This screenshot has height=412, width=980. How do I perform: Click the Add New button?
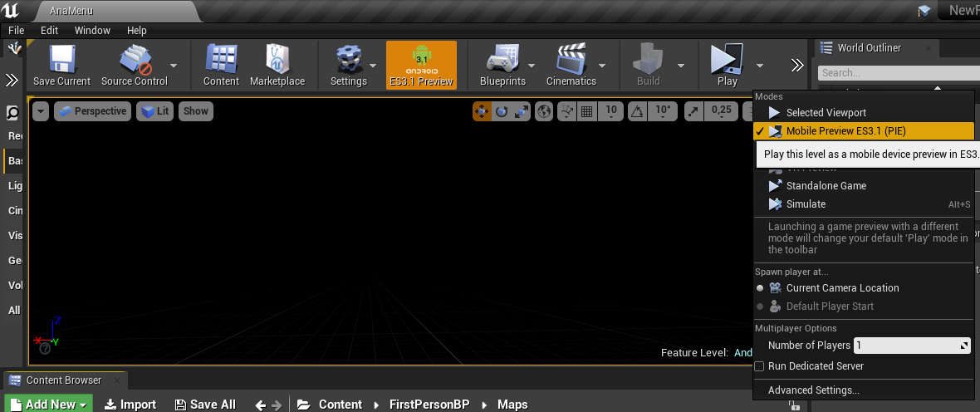click(x=49, y=405)
